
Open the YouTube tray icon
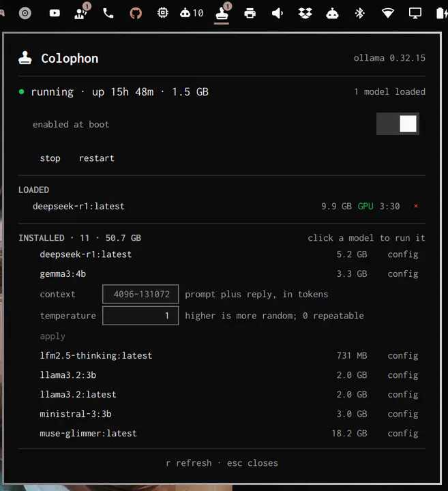click(x=55, y=13)
